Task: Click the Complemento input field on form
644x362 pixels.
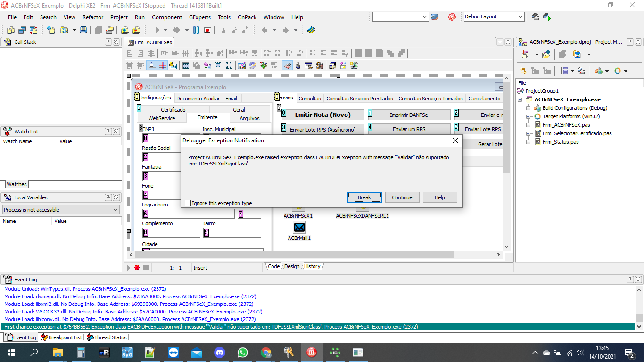Action: coord(172,232)
